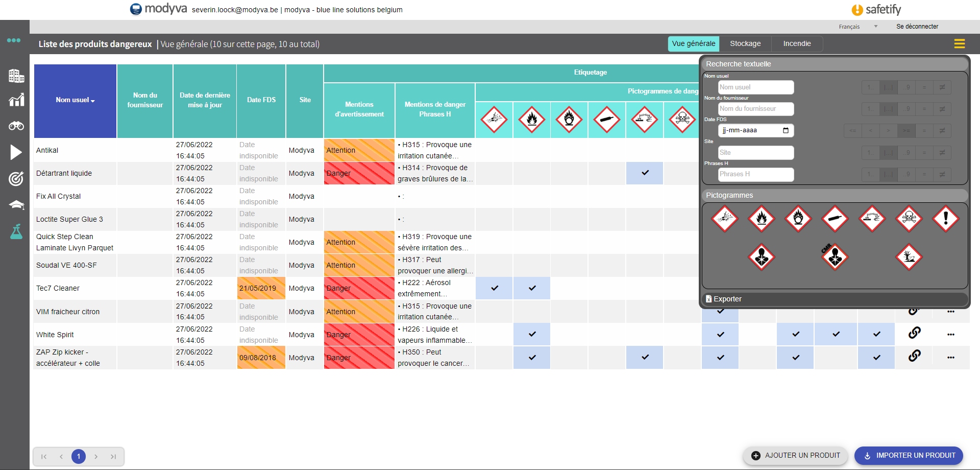Open the link icon for White Spirit
The width and height of the screenshot is (980, 470).
pyautogui.click(x=915, y=333)
